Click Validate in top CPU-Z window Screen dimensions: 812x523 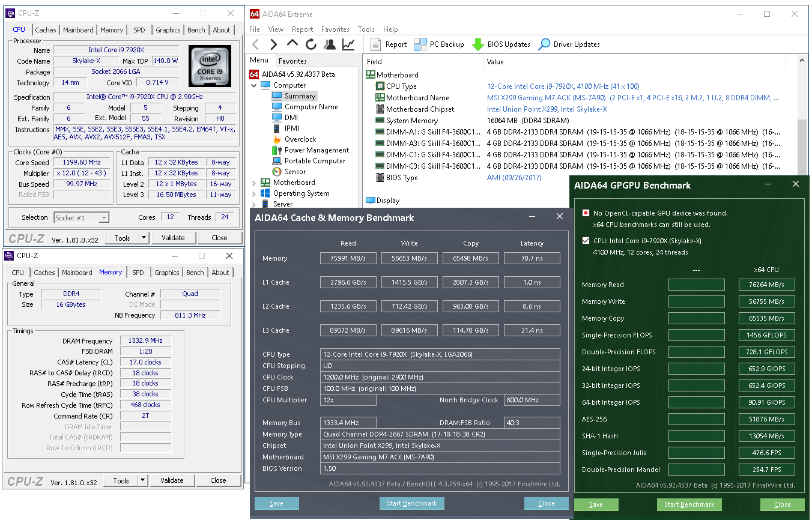point(173,238)
